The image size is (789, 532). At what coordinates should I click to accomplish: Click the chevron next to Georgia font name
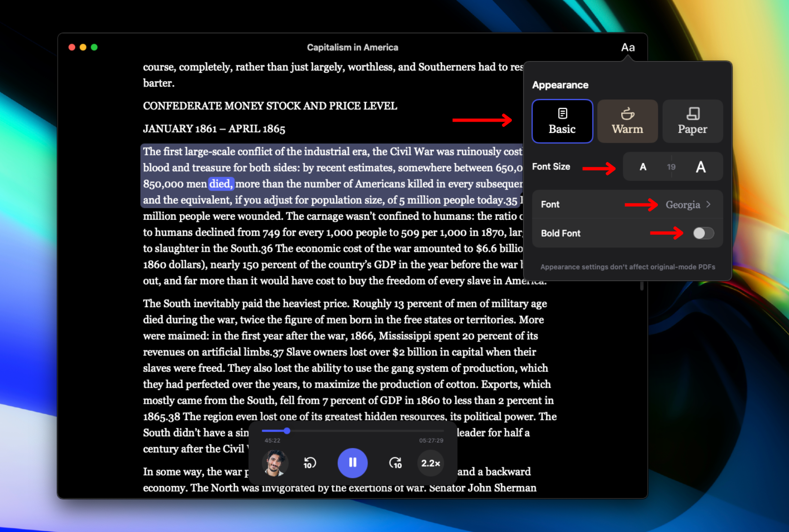click(709, 205)
